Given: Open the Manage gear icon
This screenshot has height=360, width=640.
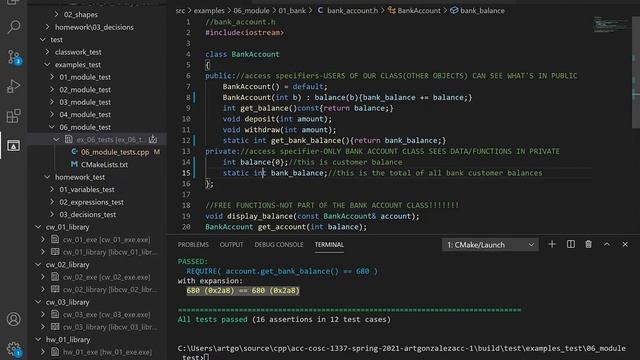Looking at the screenshot, I should point(14,349).
